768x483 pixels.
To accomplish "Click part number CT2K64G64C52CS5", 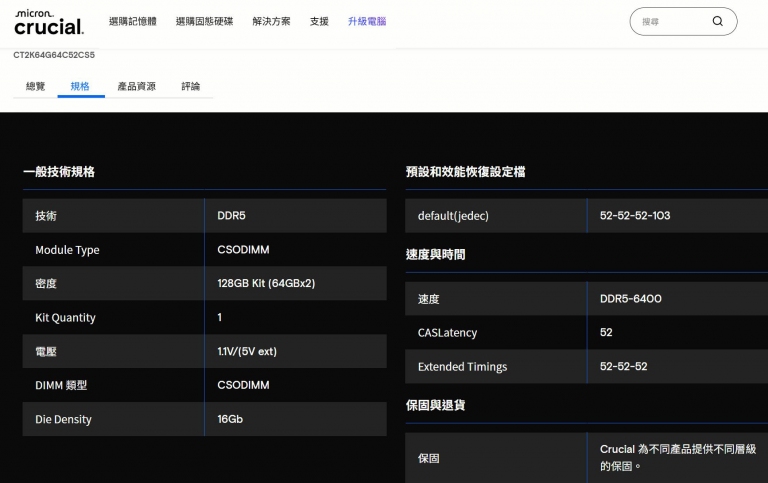I will (x=54, y=55).
